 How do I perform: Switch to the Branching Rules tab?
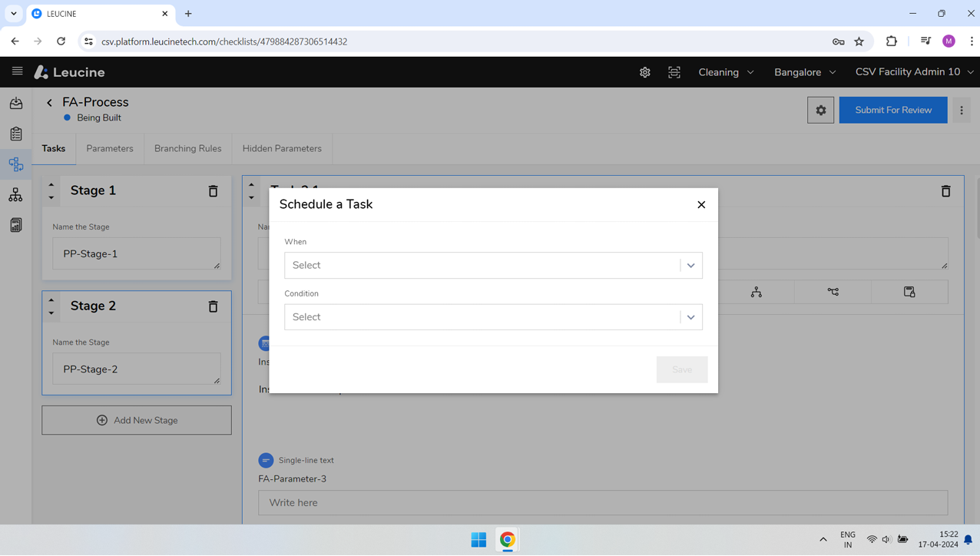[187, 148]
